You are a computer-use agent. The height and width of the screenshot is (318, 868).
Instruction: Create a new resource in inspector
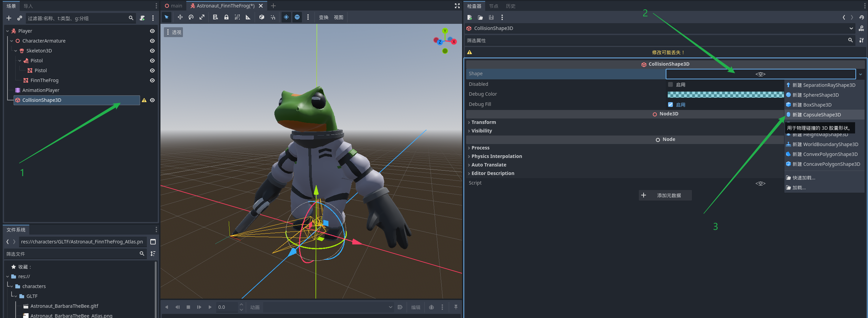470,17
